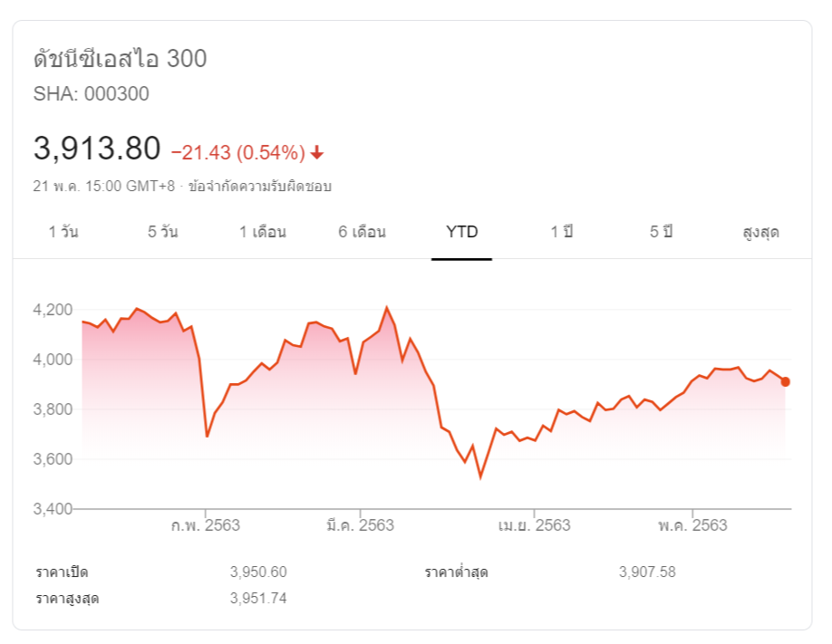Click the YTD tab
The height and width of the screenshot is (644, 832).
461,232
